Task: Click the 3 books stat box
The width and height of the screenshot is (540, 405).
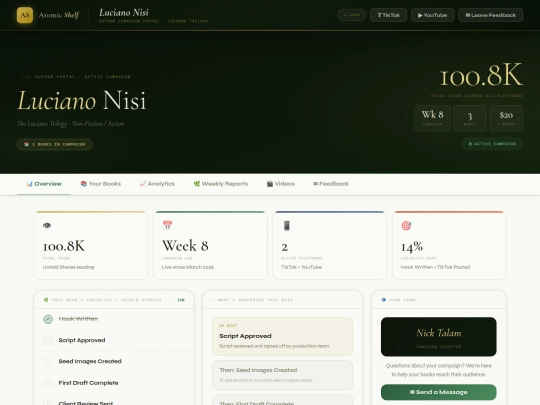Action: point(470,118)
